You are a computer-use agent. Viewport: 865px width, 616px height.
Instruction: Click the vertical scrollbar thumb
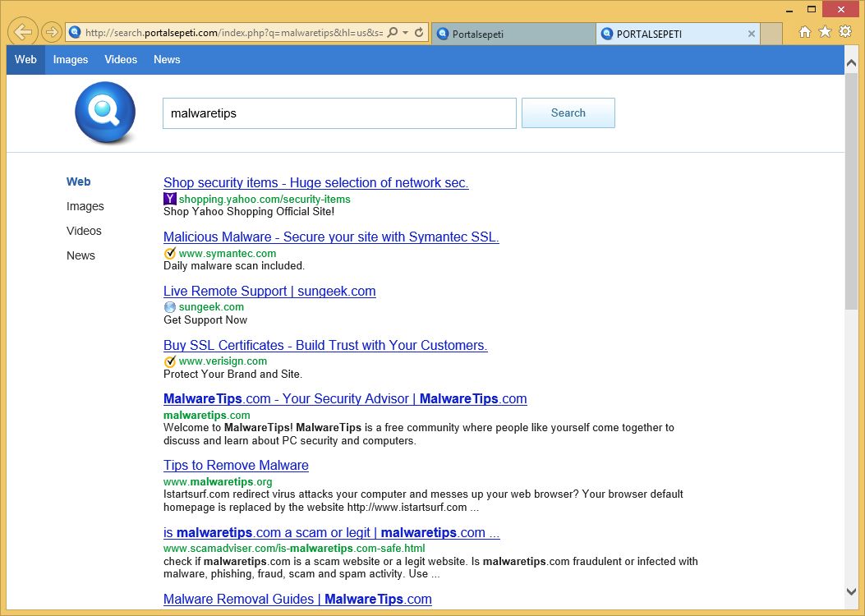point(851,191)
